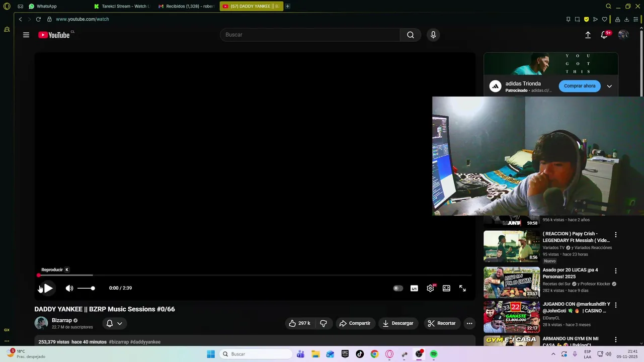The image size is (644, 362).
Task: Mute the video with the speaker icon
Action: (69, 288)
